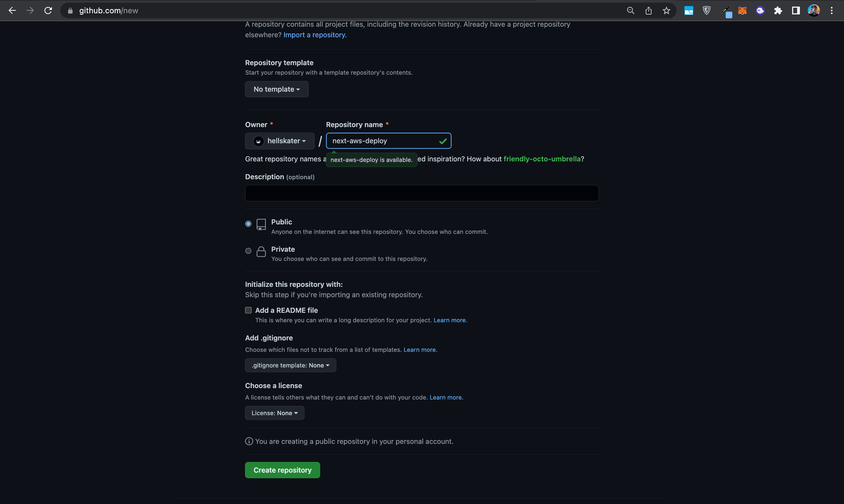Image resolution: width=844 pixels, height=504 pixels.
Task: Select the Public repository option
Action: [248, 224]
